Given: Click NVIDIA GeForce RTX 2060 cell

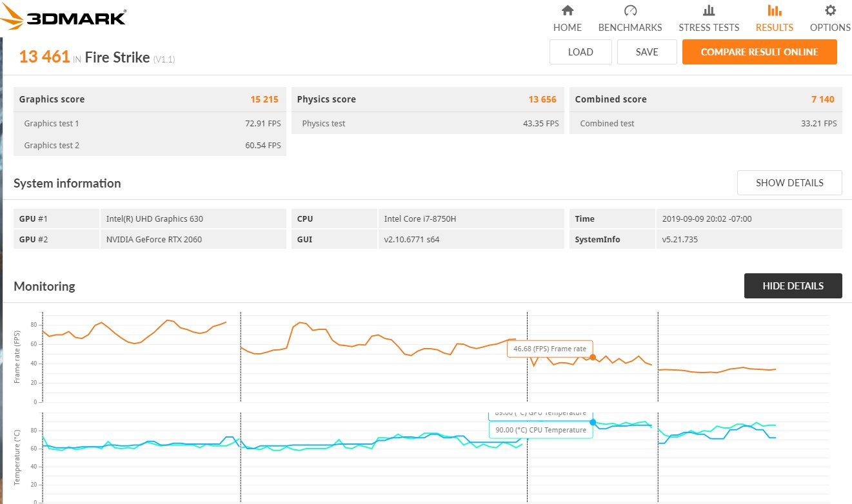Looking at the screenshot, I should click(x=193, y=239).
